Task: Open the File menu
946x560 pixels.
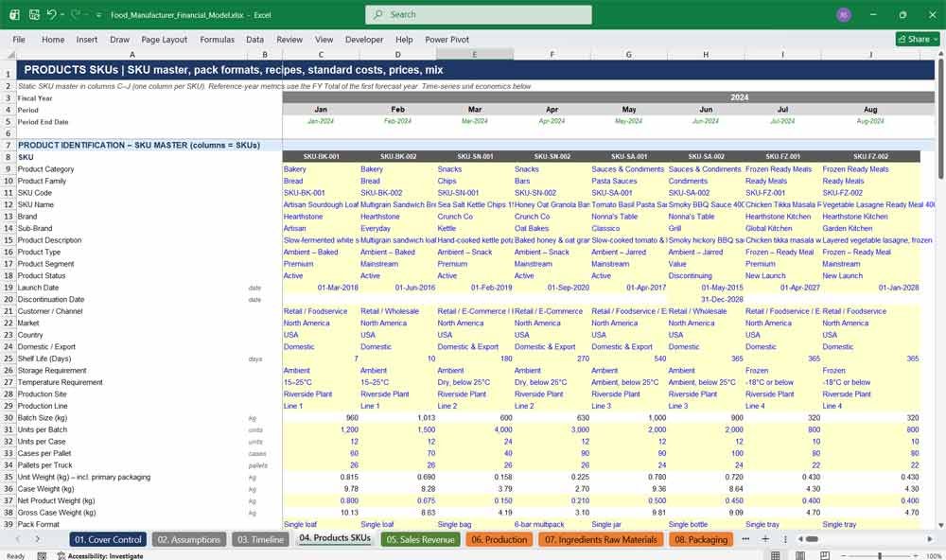Action: (19, 39)
